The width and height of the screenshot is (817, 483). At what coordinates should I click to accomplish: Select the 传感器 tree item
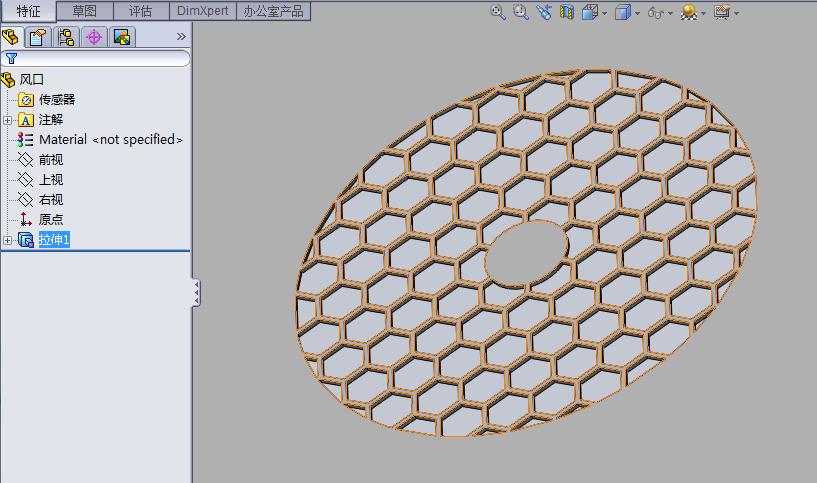pyautogui.click(x=57, y=100)
